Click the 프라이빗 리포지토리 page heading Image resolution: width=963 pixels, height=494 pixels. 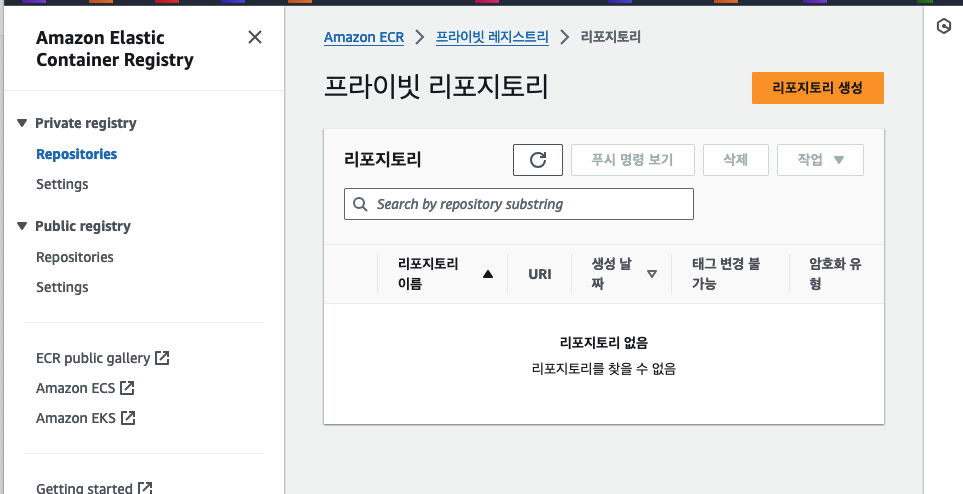point(436,87)
